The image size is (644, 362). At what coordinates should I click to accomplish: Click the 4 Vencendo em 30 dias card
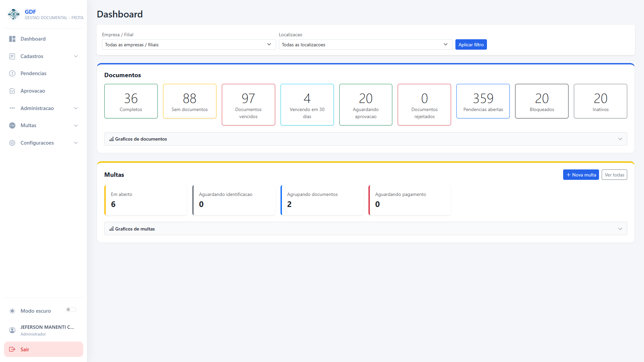(x=307, y=105)
